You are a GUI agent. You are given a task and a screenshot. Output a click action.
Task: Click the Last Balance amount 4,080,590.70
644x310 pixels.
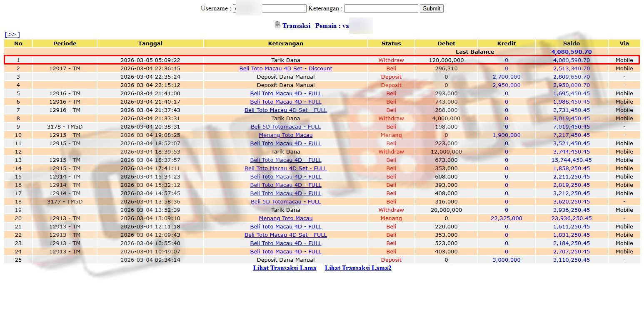[x=571, y=52]
